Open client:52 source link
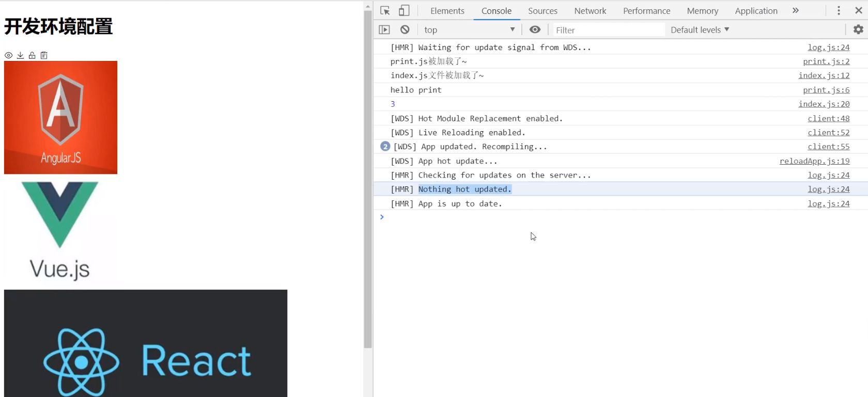868x397 pixels. pyautogui.click(x=829, y=133)
